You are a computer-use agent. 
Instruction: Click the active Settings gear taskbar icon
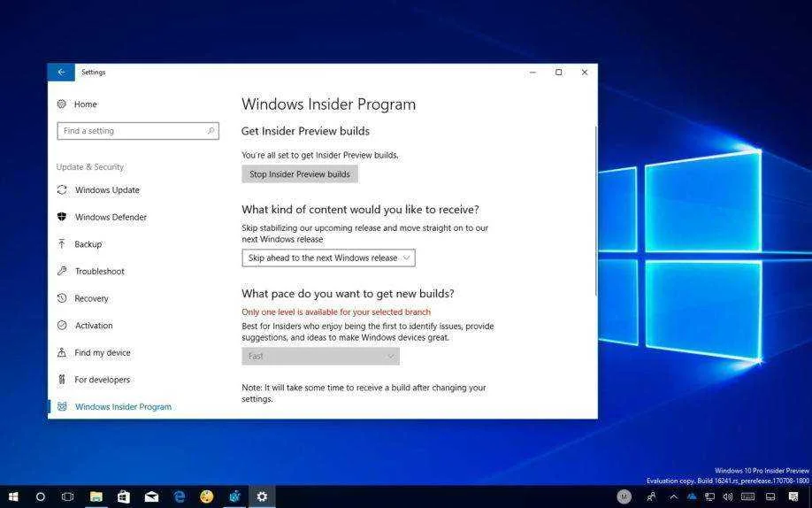point(262,496)
